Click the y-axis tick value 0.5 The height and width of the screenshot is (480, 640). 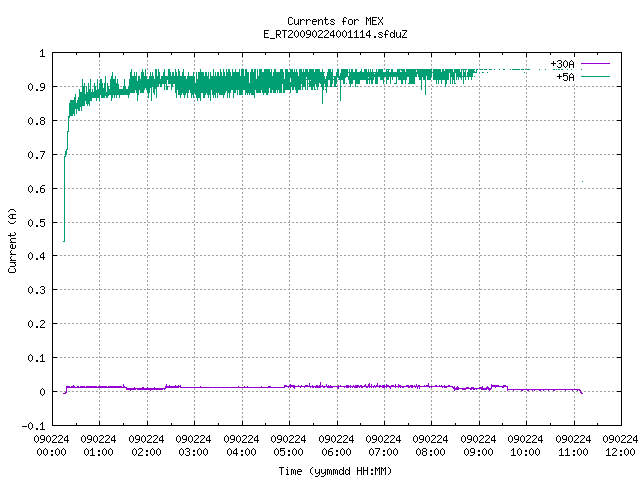click(36, 223)
